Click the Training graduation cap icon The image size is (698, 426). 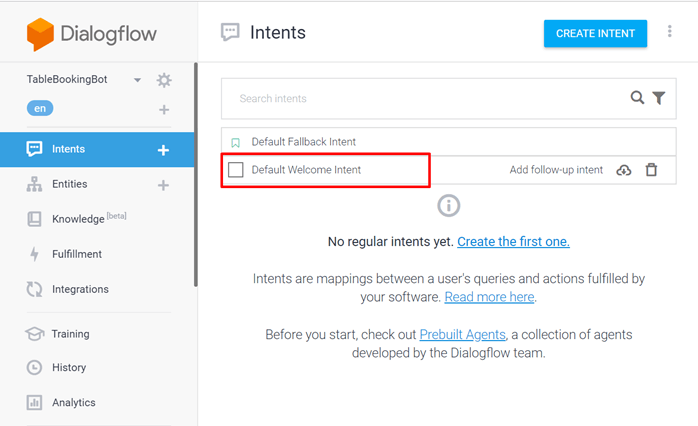click(x=34, y=333)
